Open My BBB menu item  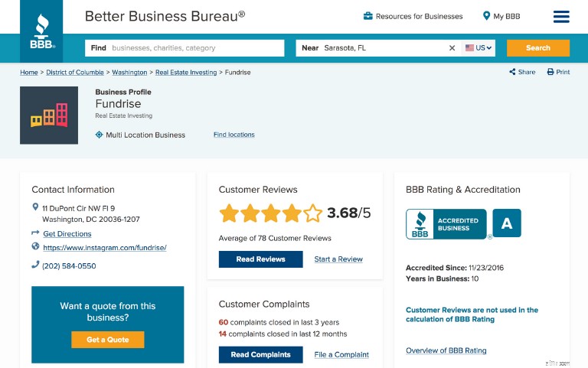[507, 17]
